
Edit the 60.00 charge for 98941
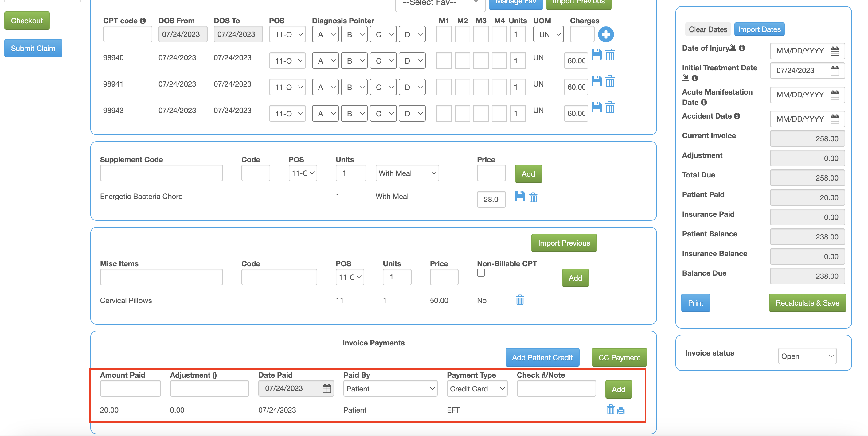[576, 87]
